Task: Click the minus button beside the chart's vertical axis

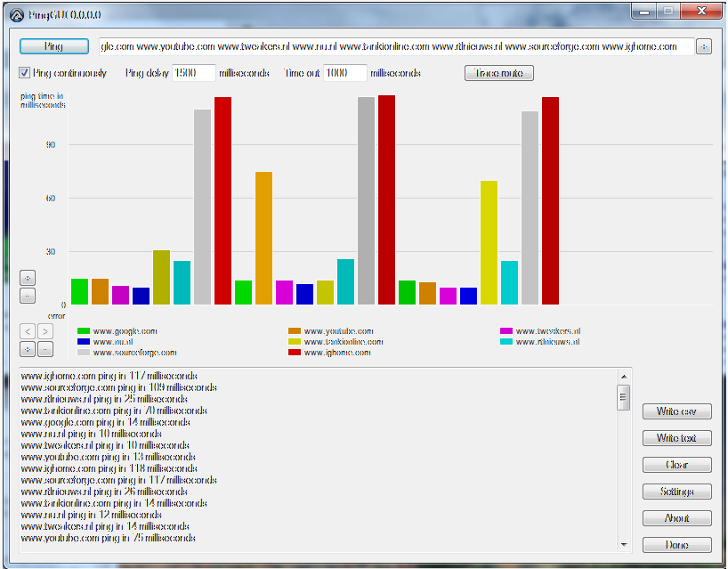Action: click(28, 296)
